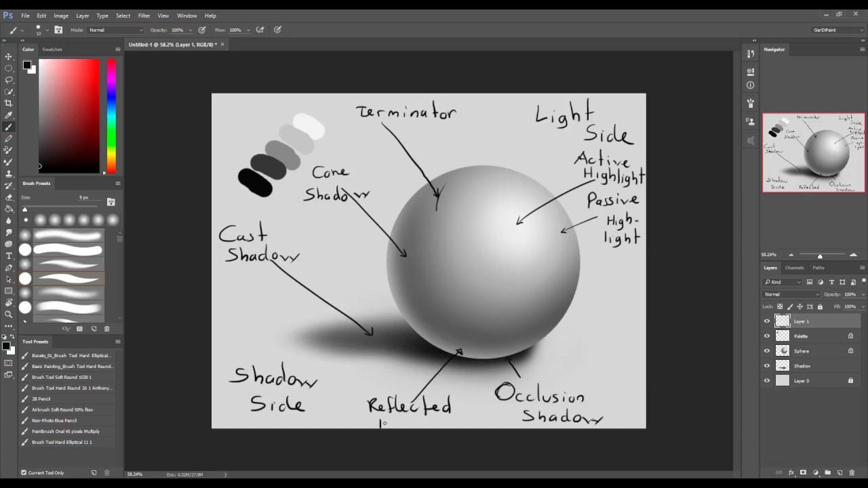Select the Move tool
This screenshot has width=868, height=488.
click(9, 56)
